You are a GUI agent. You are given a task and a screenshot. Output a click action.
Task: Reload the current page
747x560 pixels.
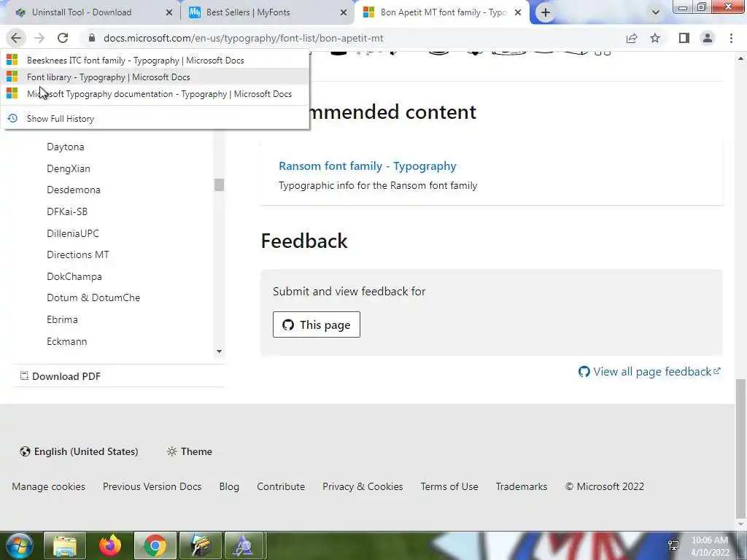tap(63, 38)
